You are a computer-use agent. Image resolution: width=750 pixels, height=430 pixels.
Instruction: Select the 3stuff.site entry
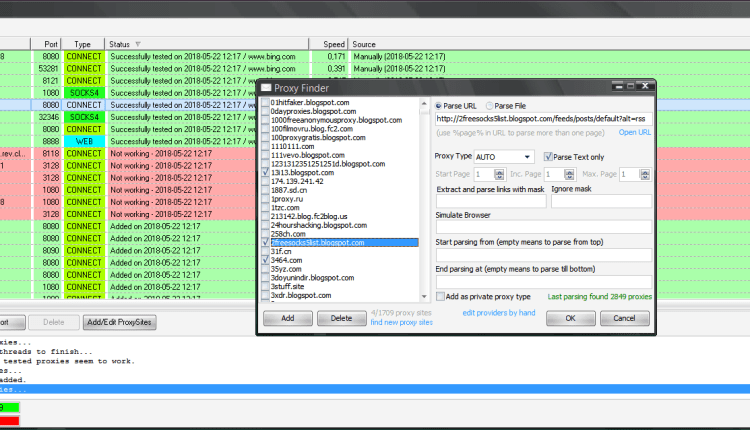click(x=287, y=287)
